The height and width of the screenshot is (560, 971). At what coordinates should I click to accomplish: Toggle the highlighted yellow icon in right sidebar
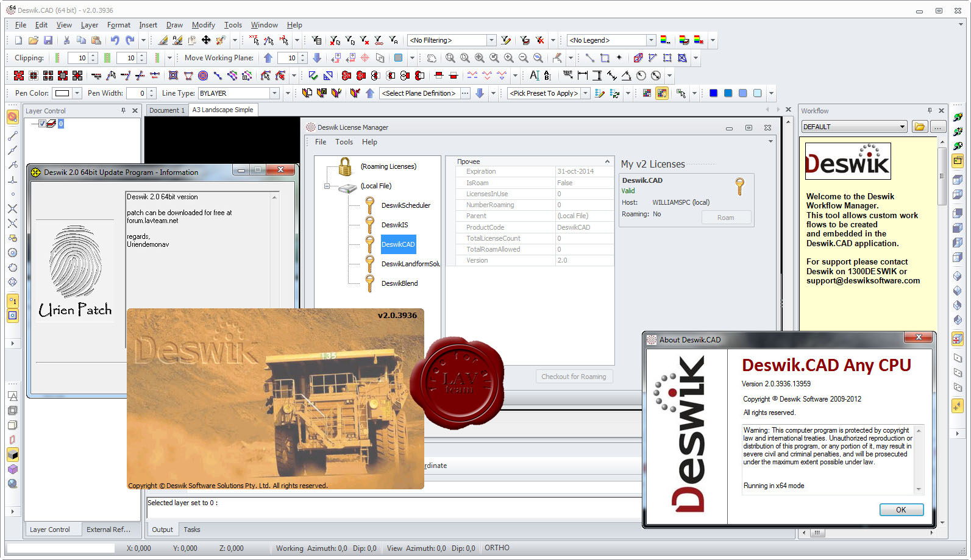click(958, 161)
